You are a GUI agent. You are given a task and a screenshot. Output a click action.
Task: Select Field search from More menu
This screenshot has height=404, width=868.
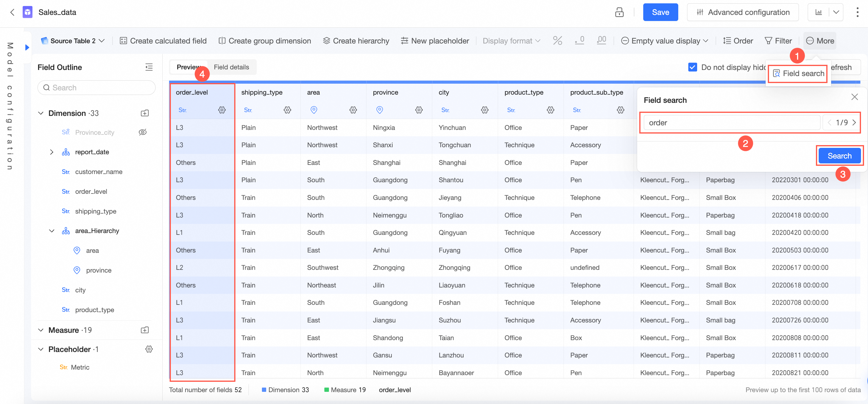[x=798, y=73]
